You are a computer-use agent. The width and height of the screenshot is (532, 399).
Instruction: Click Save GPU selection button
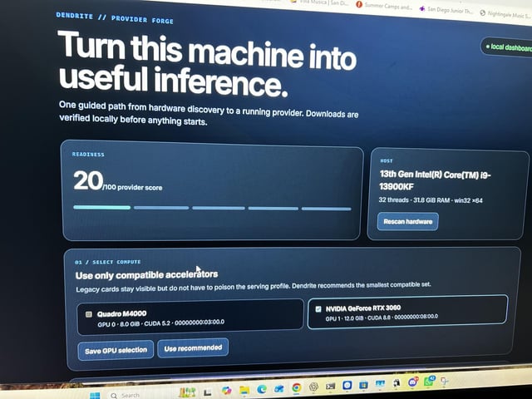pos(116,350)
